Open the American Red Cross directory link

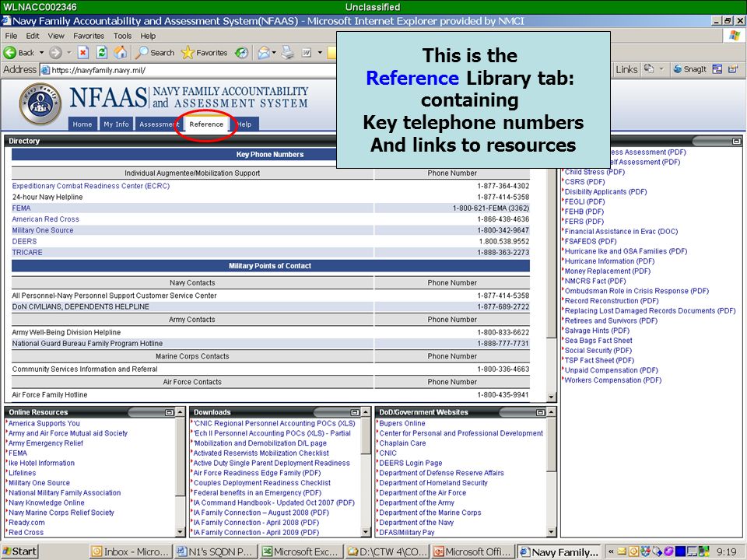45,219
